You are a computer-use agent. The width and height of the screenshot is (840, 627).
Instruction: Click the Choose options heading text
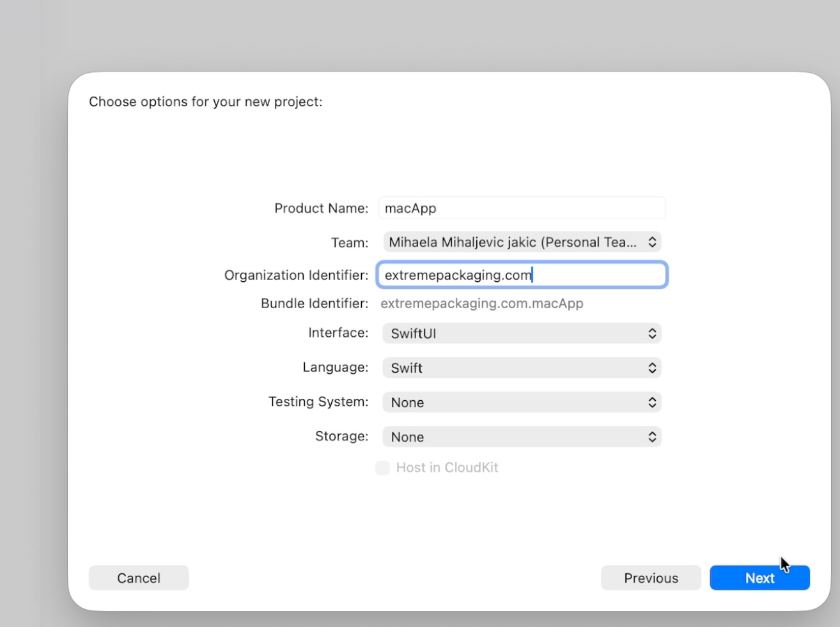[205, 102]
